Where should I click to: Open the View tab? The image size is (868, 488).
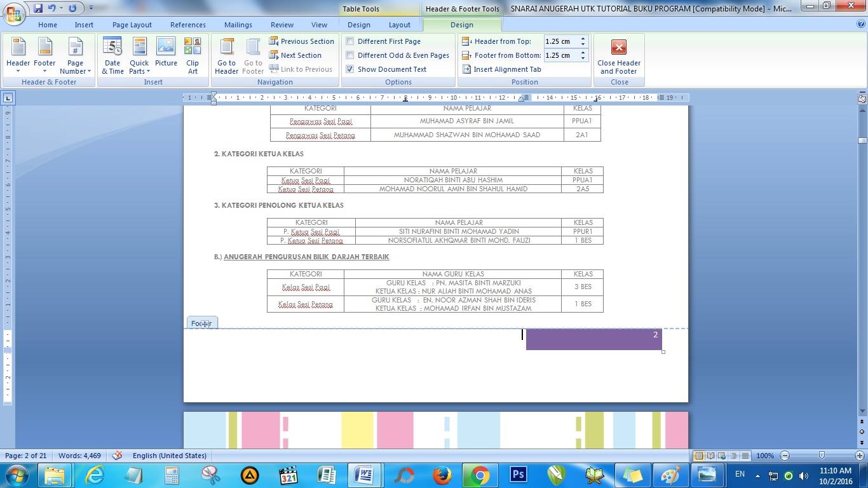pyautogui.click(x=319, y=25)
